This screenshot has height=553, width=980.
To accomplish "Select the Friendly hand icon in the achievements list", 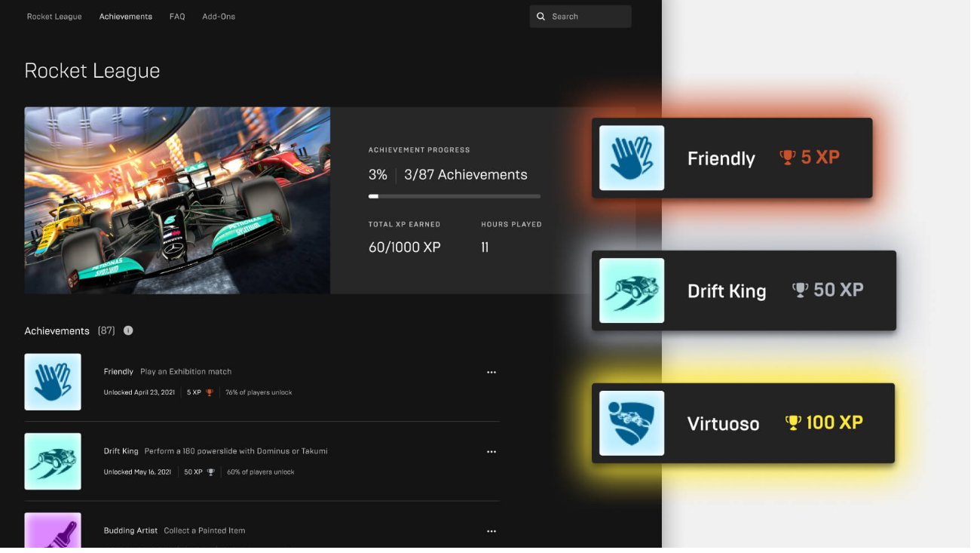I will [x=53, y=382].
